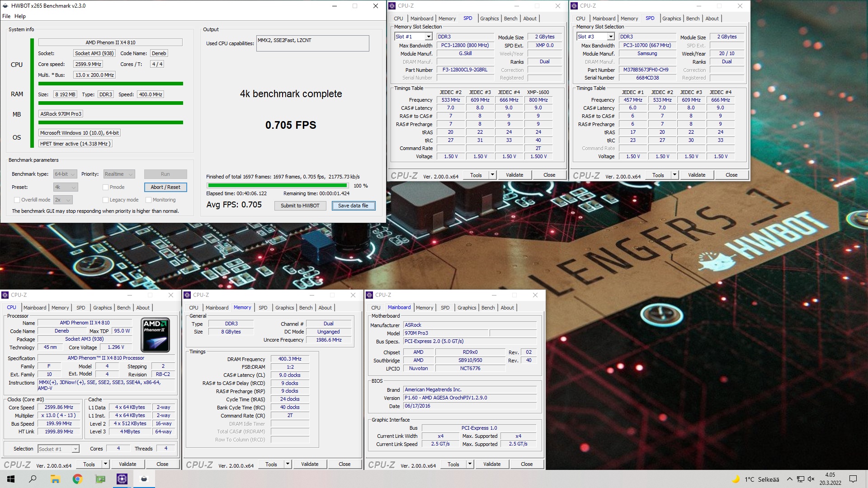Open the Windows Start menu
This screenshot has width=868, height=488.
11,479
